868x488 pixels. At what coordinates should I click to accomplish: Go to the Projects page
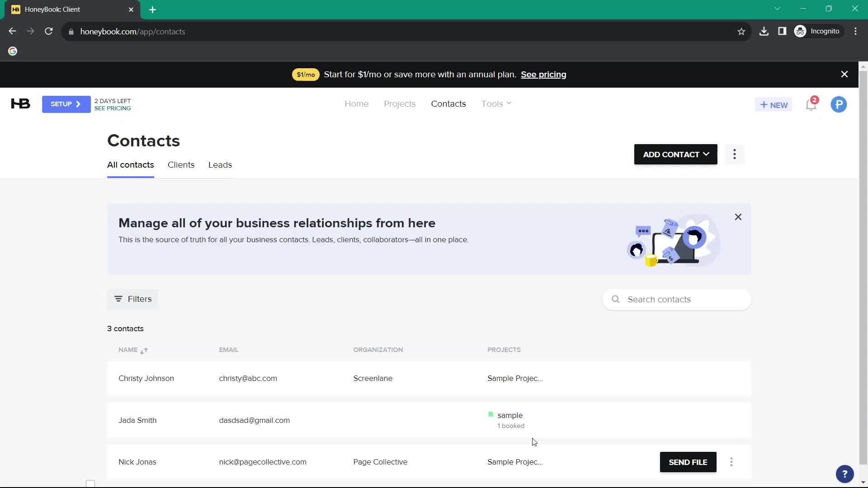(400, 104)
